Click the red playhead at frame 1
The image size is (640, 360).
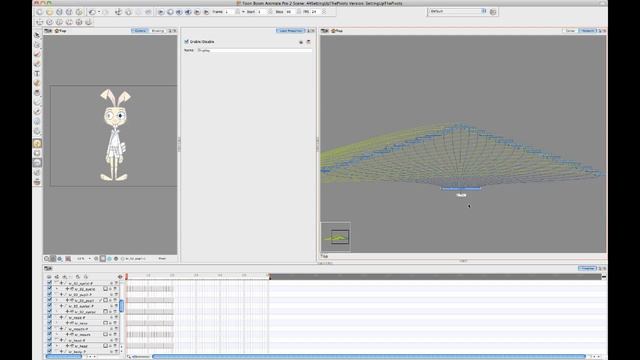[x=127, y=277]
